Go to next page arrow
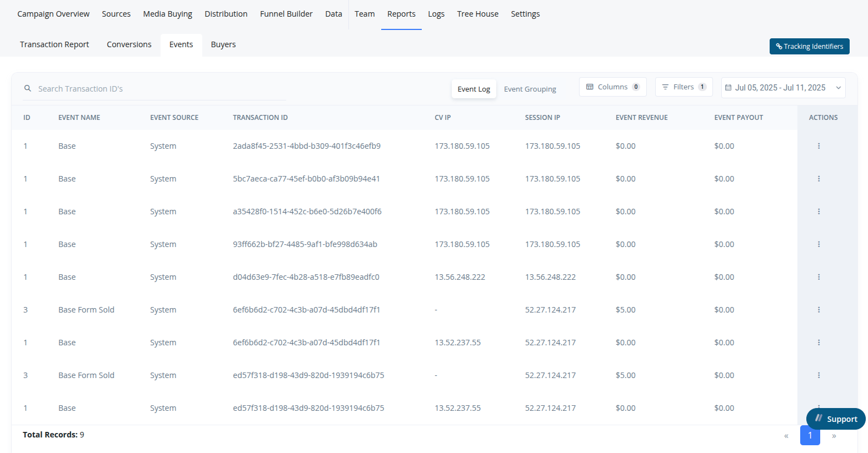868x453 pixels. click(x=834, y=436)
